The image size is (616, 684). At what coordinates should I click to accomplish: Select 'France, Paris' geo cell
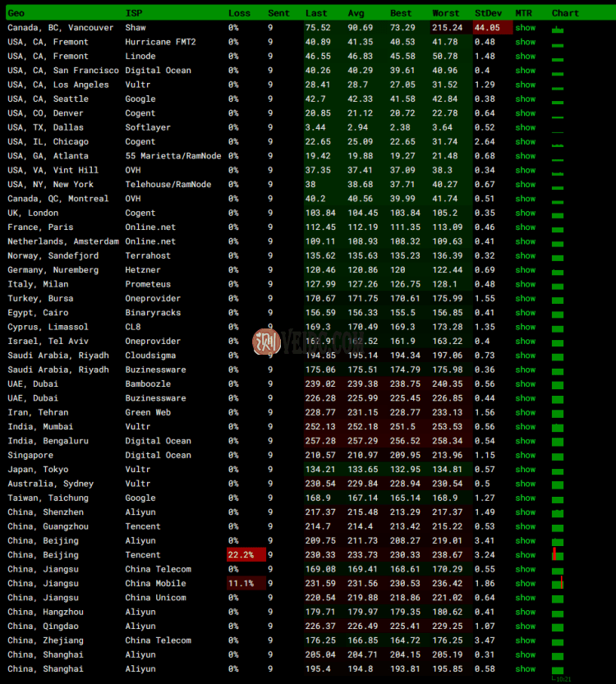[40, 227]
